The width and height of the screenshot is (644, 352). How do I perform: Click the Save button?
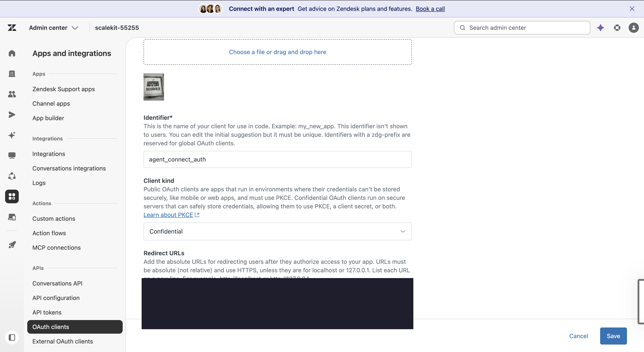(613, 336)
